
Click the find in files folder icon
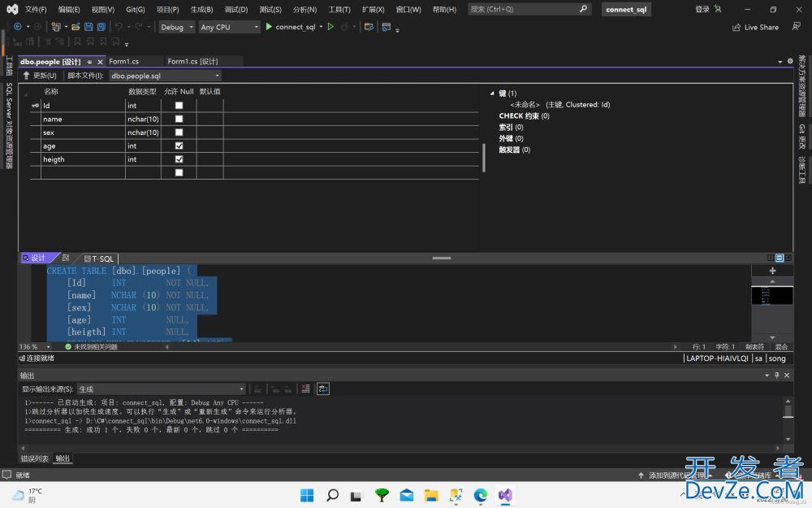point(369,27)
